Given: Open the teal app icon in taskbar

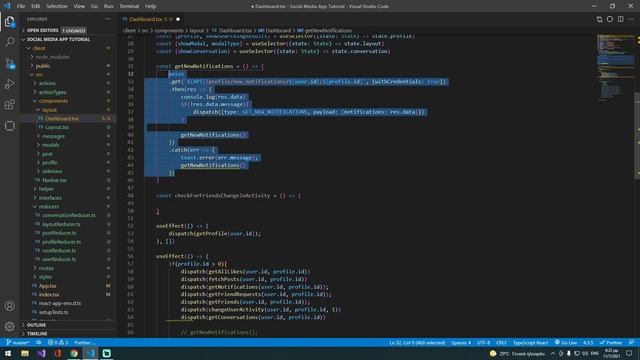Looking at the screenshot, I should pyautogui.click(x=107, y=353).
